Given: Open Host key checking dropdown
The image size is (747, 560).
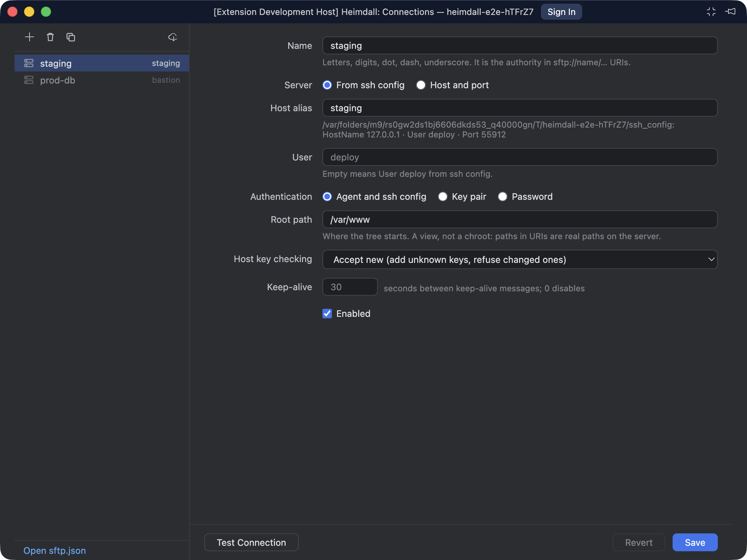Looking at the screenshot, I should click(520, 260).
